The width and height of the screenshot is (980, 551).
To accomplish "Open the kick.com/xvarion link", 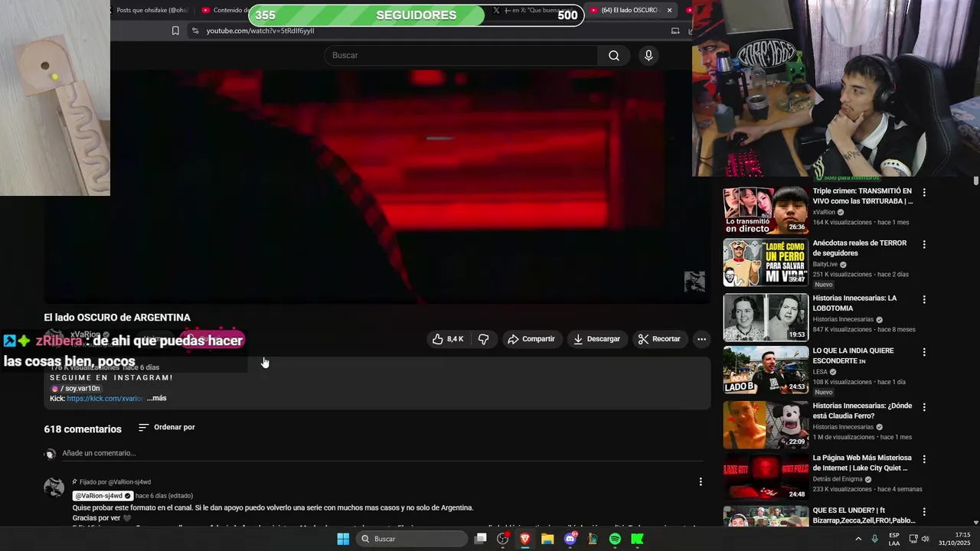I will (105, 398).
